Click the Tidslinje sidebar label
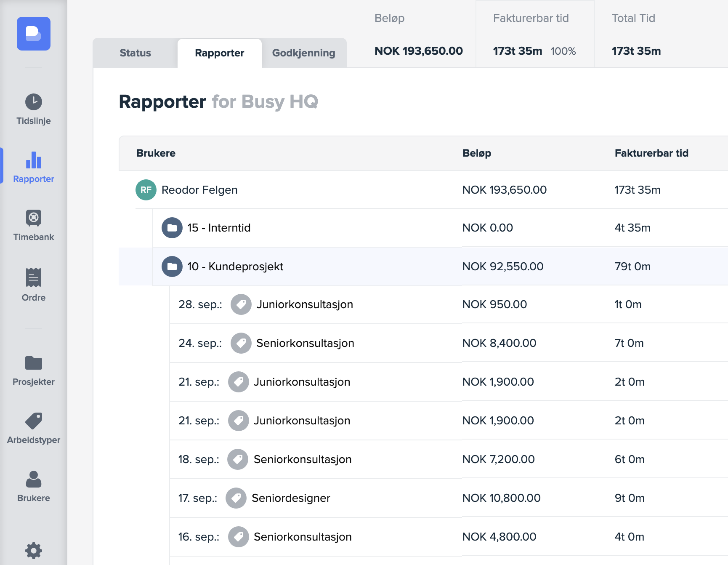 [34, 121]
